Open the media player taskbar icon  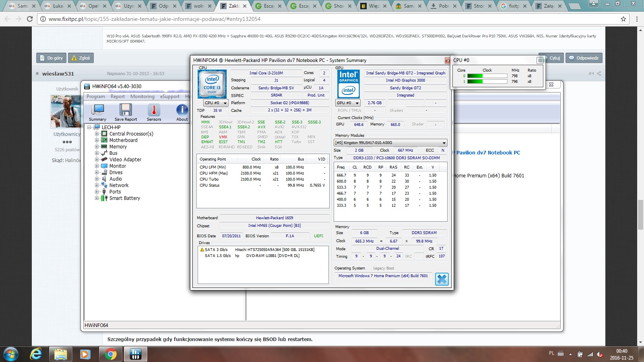click(x=85, y=354)
